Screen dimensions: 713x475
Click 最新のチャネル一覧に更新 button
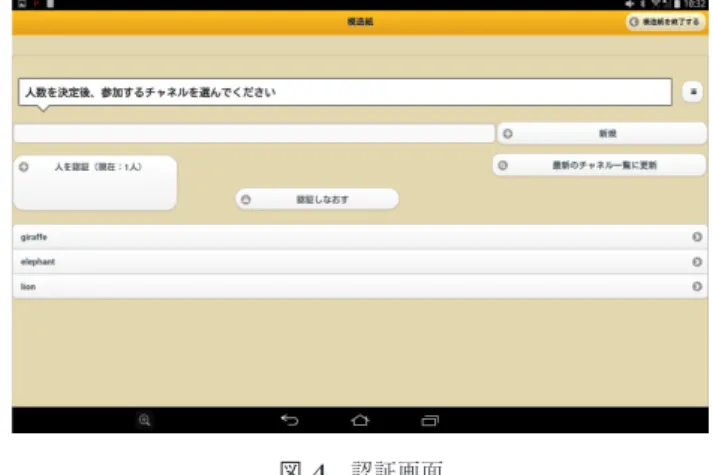(599, 165)
